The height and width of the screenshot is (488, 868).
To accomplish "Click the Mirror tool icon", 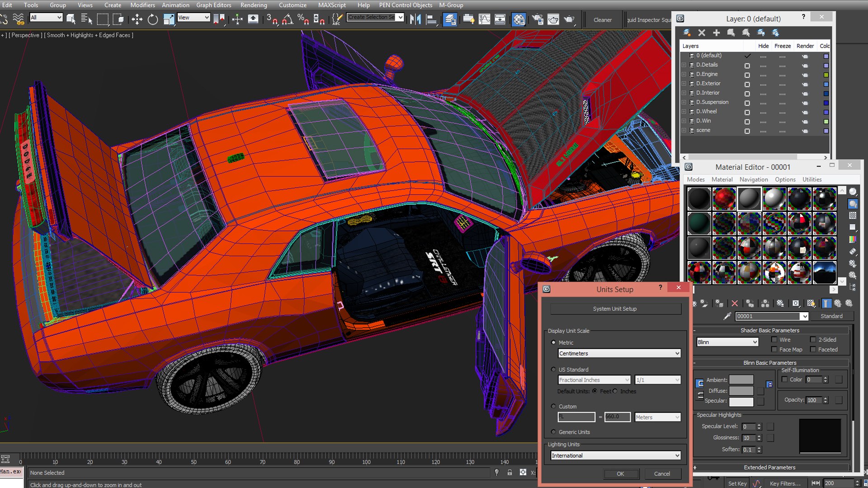I will coord(415,19).
